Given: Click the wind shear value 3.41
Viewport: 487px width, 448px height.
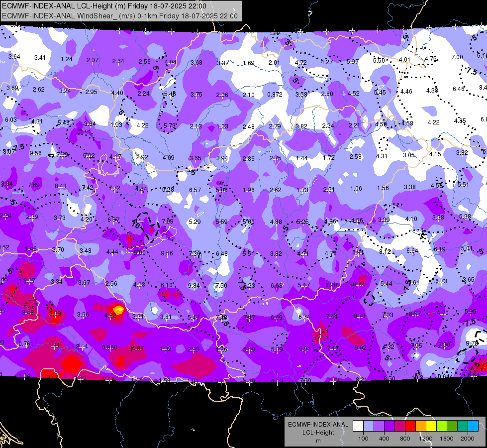Looking at the screenshot, I should click(40, 58).
